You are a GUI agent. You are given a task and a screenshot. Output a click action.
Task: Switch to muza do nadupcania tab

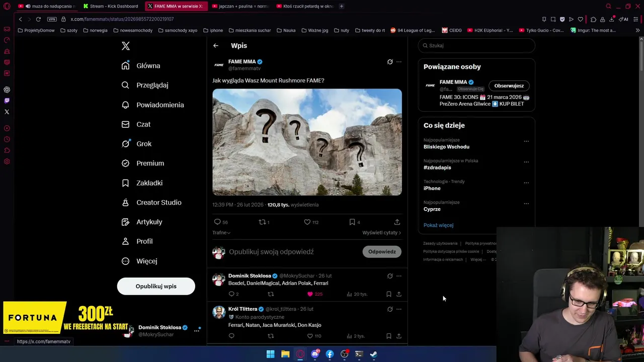[46, 6]
